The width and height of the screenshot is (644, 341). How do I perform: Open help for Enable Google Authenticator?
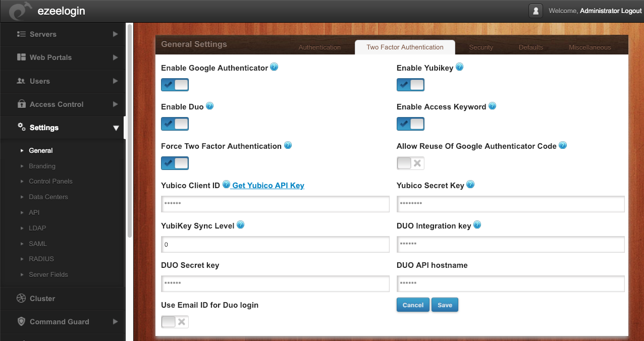(274, 67)
